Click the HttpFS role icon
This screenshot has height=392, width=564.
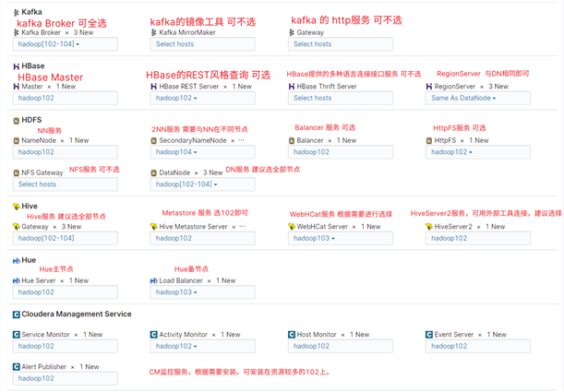[428, 141]
